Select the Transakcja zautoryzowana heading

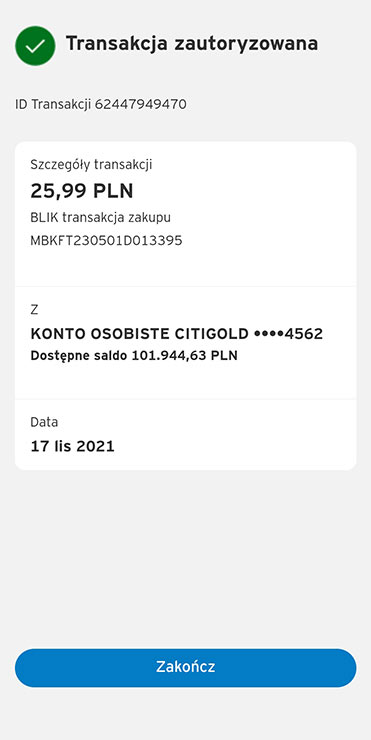(x=192, y=44)
